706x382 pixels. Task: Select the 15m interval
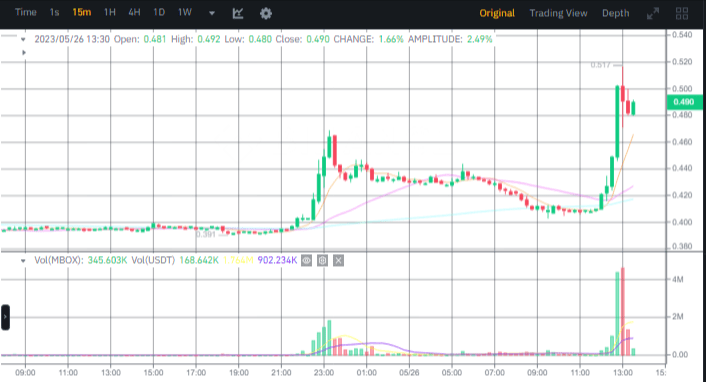tap(81, 13)
